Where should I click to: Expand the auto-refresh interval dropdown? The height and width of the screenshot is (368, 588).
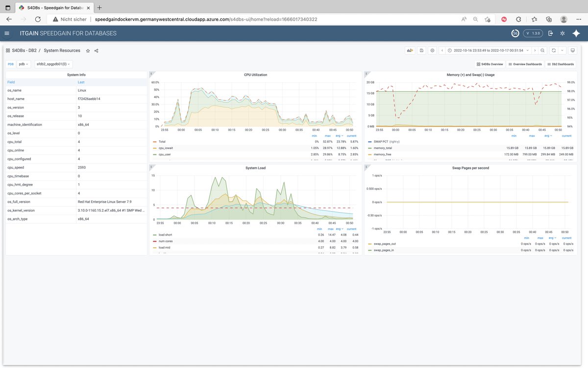pos(562,50)
